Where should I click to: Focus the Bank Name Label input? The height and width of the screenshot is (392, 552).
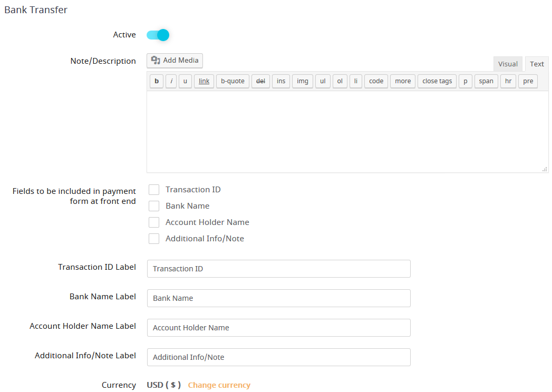point(279,298)
